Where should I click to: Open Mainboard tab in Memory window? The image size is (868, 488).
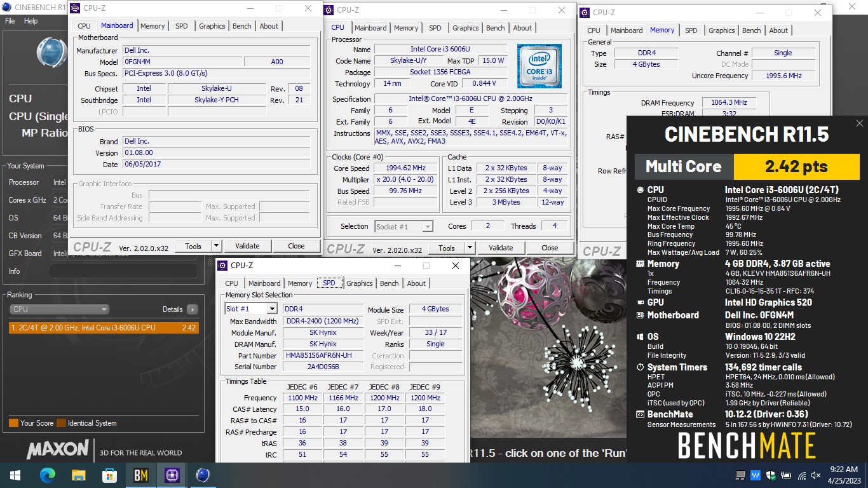pos(627,30)
